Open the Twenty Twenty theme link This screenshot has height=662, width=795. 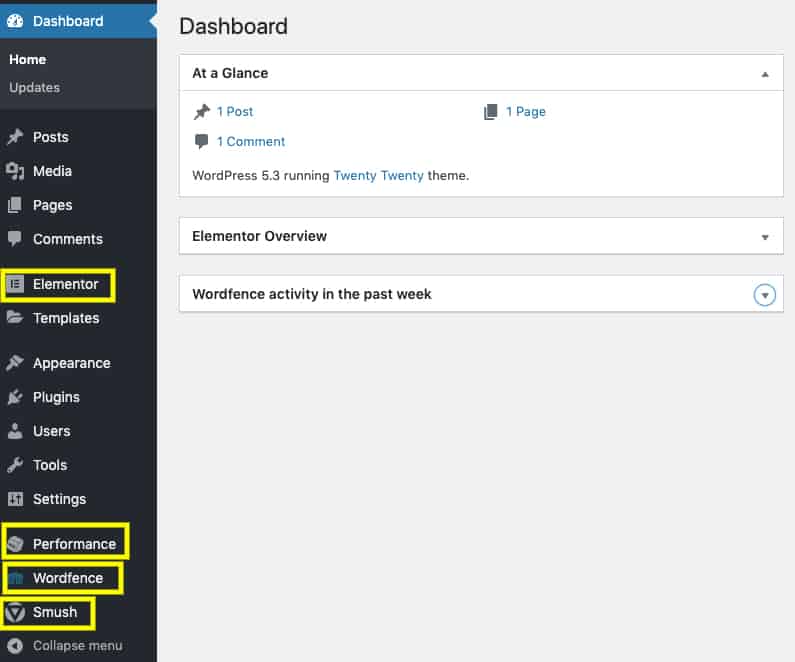tap(379, 175)
